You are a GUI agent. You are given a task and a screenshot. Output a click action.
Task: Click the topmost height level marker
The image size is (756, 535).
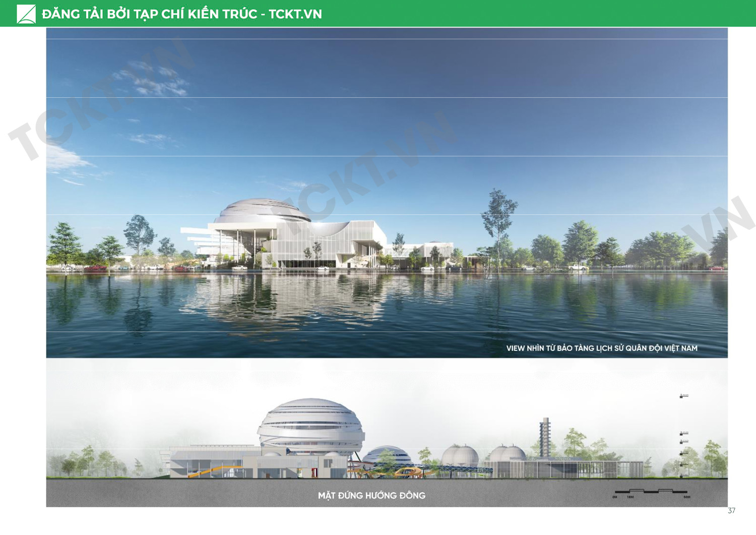point(683,396)
